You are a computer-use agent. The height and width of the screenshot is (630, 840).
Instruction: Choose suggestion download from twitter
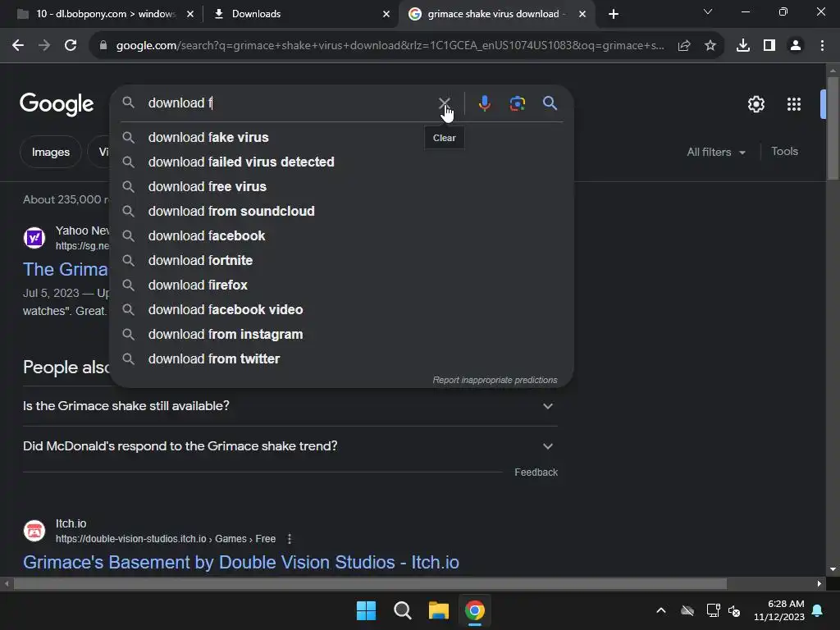click(x=341, y=359)
